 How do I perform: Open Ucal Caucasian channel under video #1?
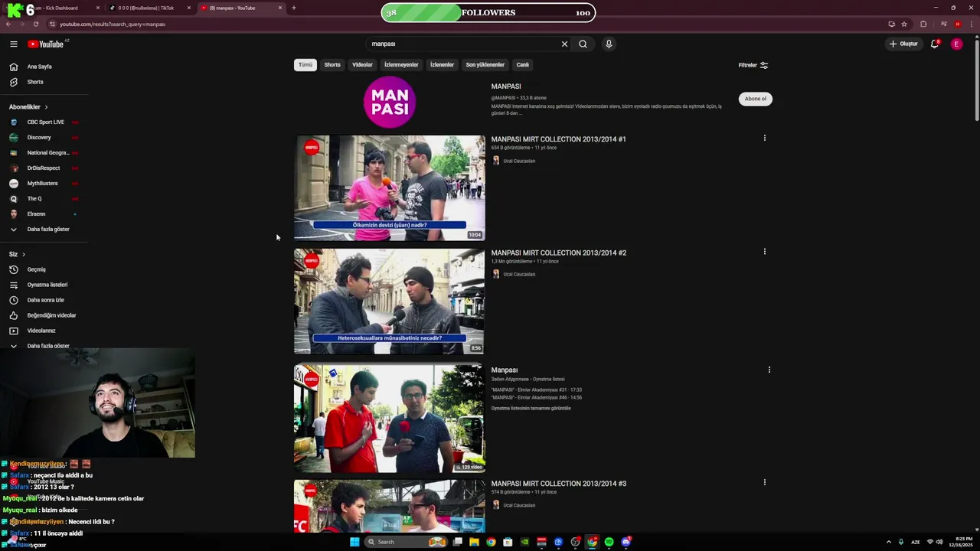coord(519,161)
